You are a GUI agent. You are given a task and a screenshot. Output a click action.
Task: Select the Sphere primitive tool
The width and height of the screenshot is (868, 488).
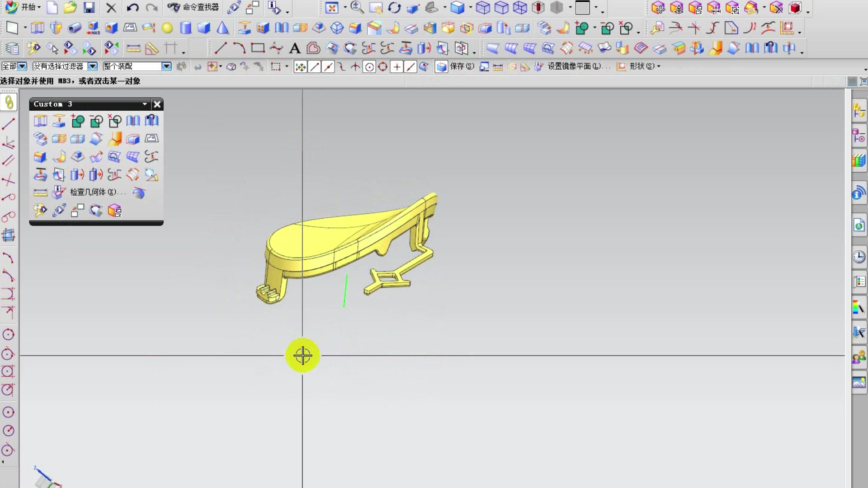pos(167,28)
